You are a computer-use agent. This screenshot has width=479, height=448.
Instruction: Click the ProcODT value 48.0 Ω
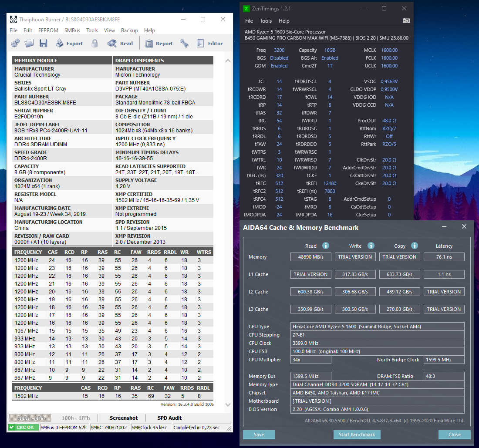(x=389, y=121)
